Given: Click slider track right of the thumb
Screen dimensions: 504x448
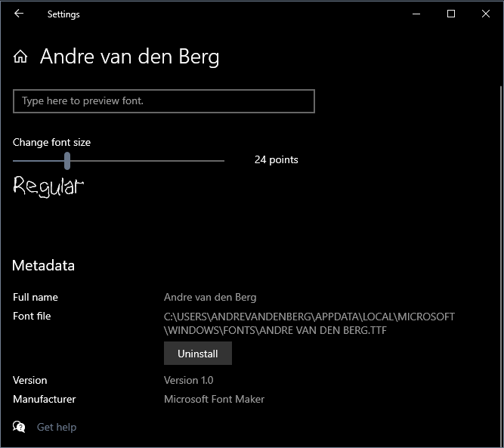Looking at the screenshot, I should coord(151,160).
